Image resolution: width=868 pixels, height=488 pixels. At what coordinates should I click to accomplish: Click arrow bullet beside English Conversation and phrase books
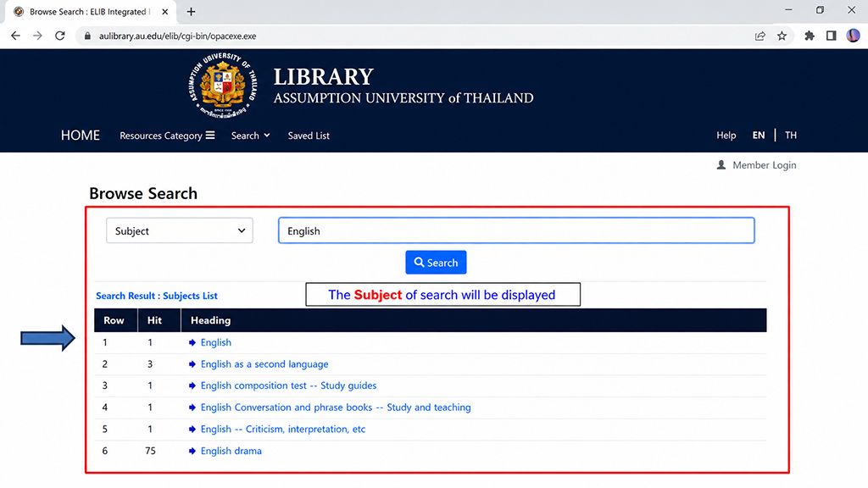click(192, 408)
